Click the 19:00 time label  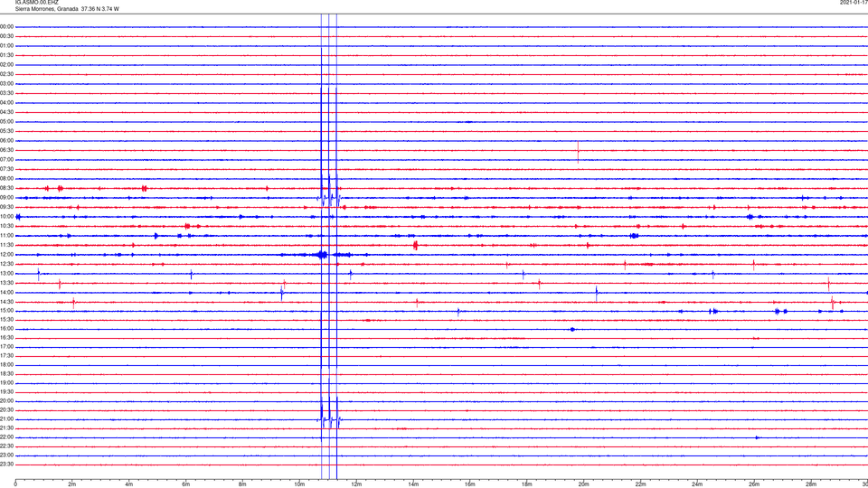6,383
